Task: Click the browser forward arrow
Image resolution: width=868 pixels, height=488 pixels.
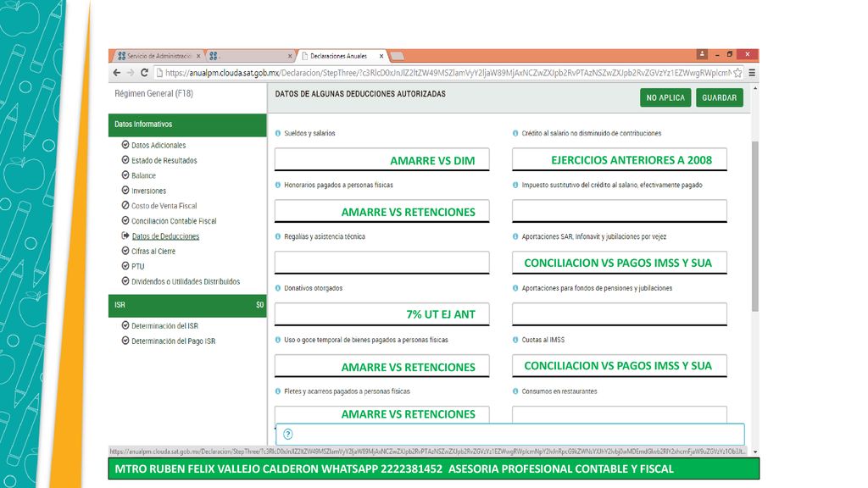Action: (x=130, y=73)
